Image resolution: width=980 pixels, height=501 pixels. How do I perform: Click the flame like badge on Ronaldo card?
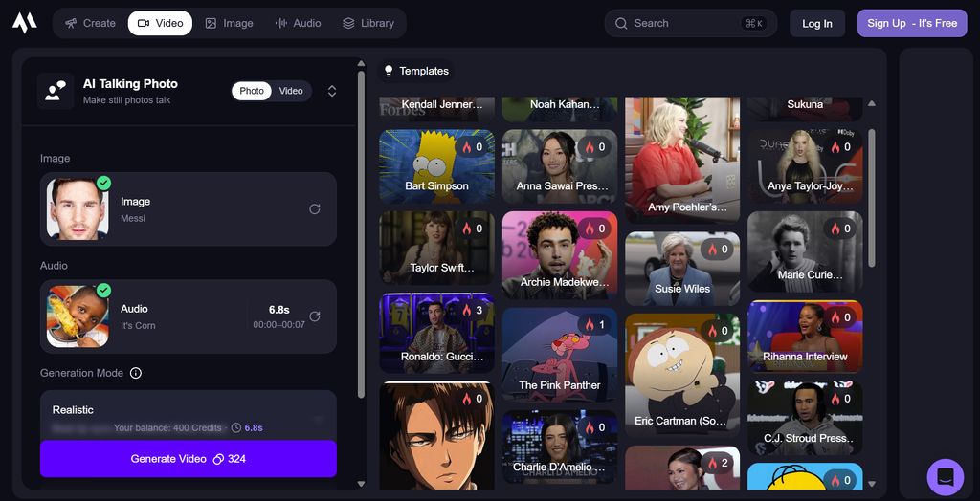472,311
